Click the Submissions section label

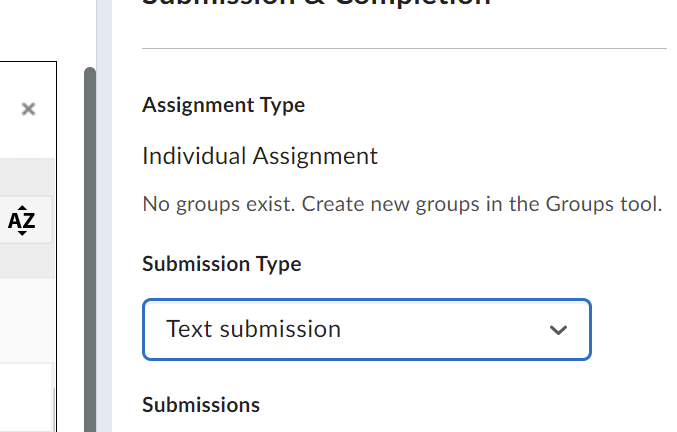point(201,405)
